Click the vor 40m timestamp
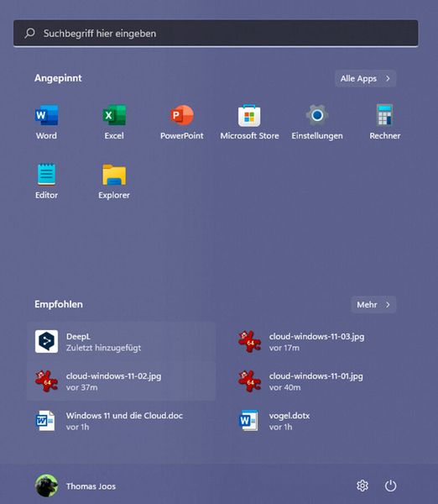The height and width of the screenshot is (504, 438). tap(284, 387)
